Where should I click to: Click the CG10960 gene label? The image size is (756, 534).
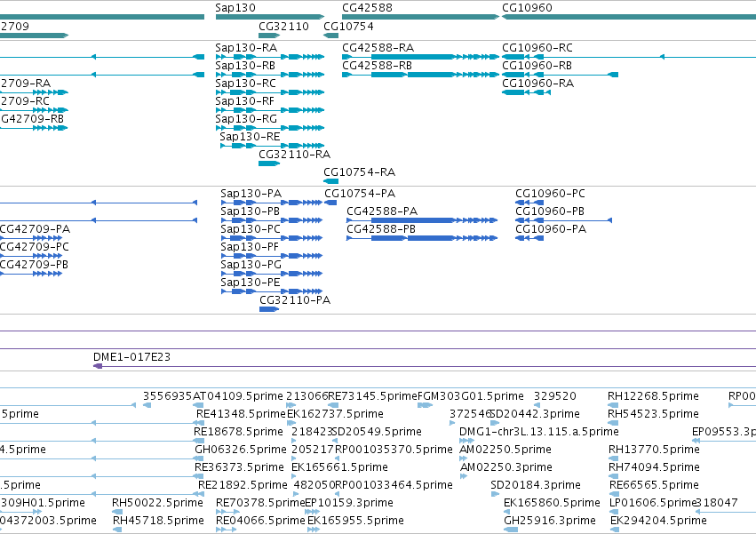tap(527, 8)
